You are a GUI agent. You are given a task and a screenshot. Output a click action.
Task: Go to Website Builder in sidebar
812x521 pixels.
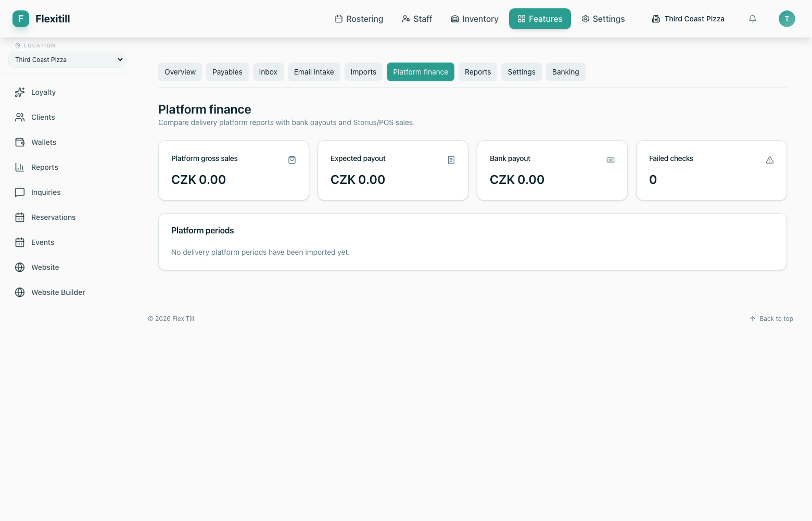click(67, 292)
